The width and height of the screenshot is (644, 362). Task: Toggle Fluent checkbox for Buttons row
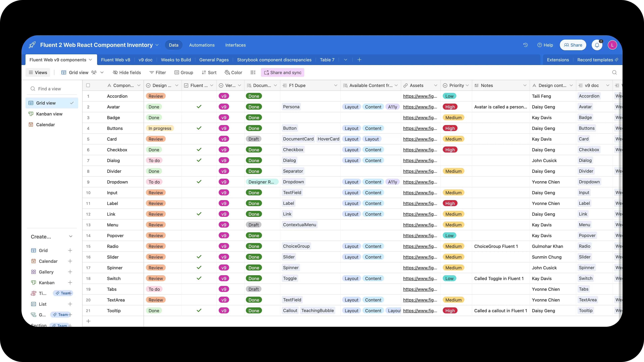click(199, 128)
